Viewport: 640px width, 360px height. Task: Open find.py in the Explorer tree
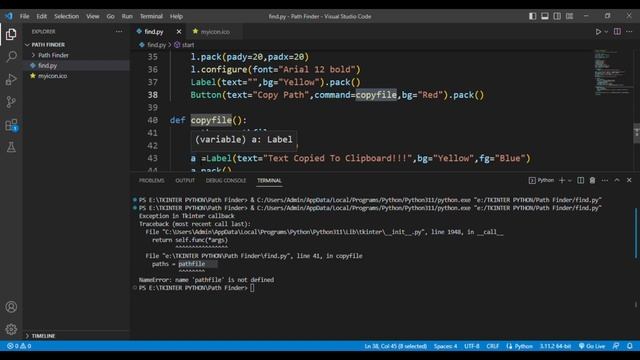pos(47,65)
